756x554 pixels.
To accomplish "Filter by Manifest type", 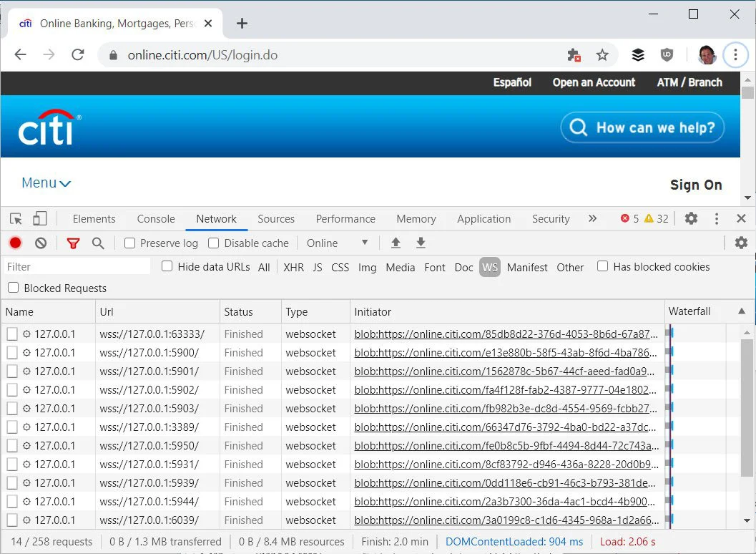I will tap(527, 267).
